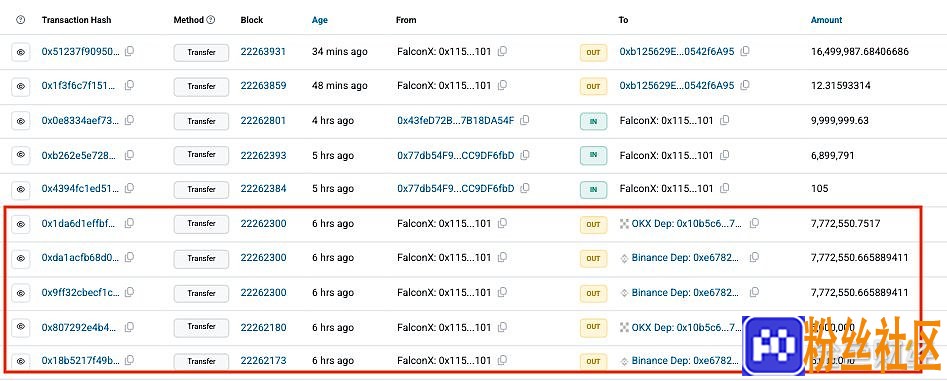Copy Binance Dep address in 0x9ff32cbecf1c row

pos(754,292)
